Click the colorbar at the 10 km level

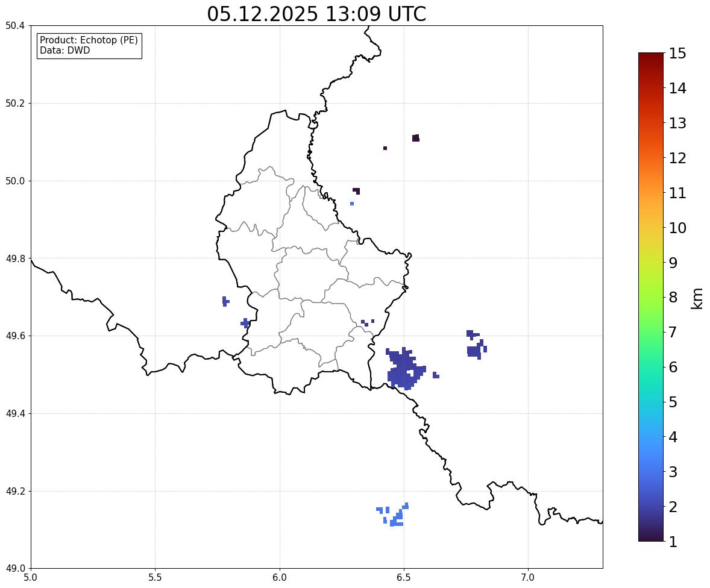click(x=651, y=228)
